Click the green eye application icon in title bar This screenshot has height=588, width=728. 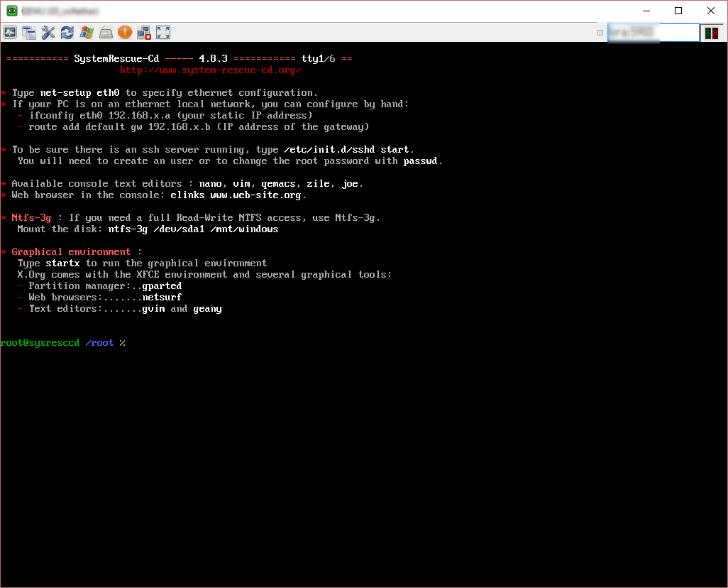[x=12, y=11]
